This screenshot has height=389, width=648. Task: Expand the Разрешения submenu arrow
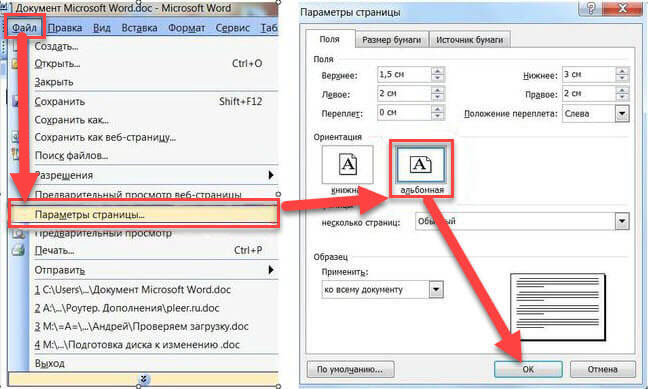point(271,175)
